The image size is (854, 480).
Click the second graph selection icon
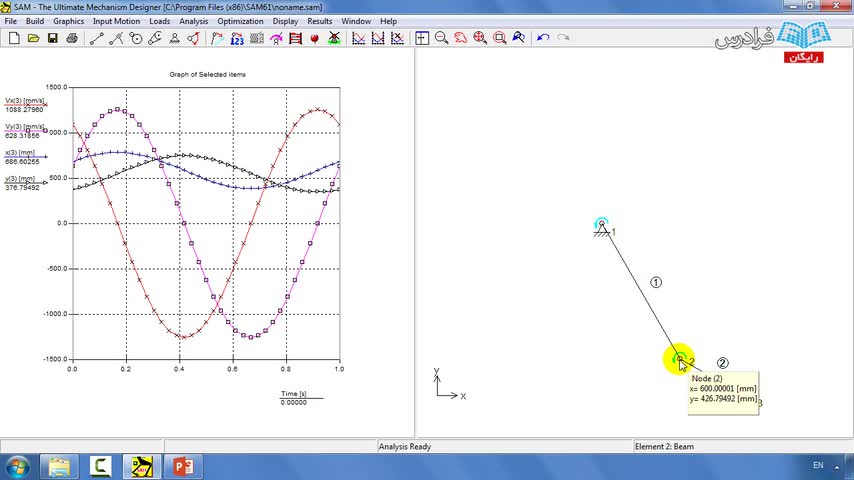click(x=378, y=38)
